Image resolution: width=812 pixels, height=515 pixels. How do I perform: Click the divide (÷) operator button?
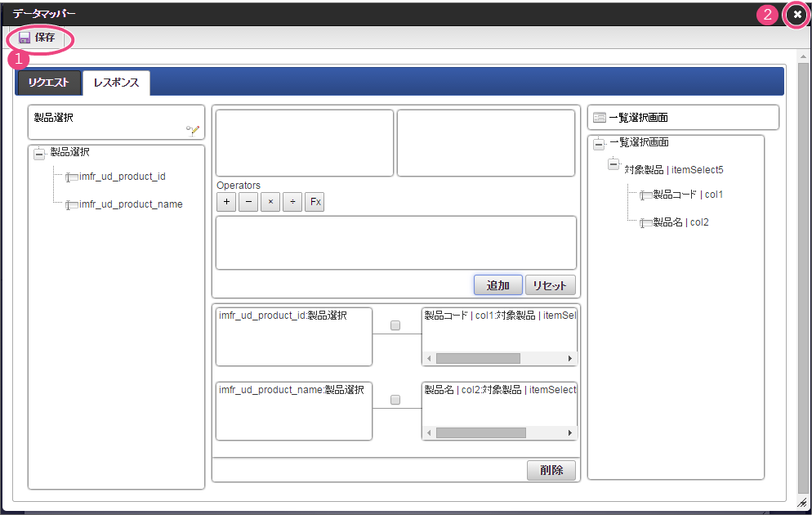coord(292,202)
